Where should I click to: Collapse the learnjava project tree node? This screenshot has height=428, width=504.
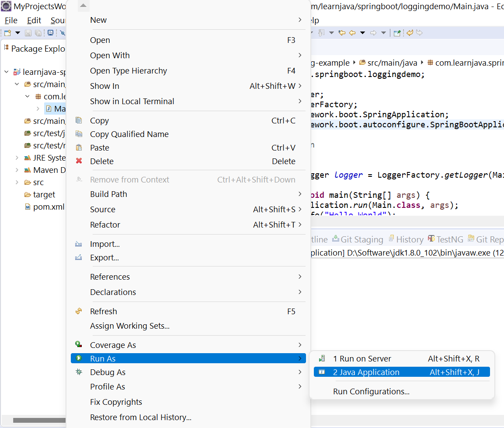click(x=7, y=72)
